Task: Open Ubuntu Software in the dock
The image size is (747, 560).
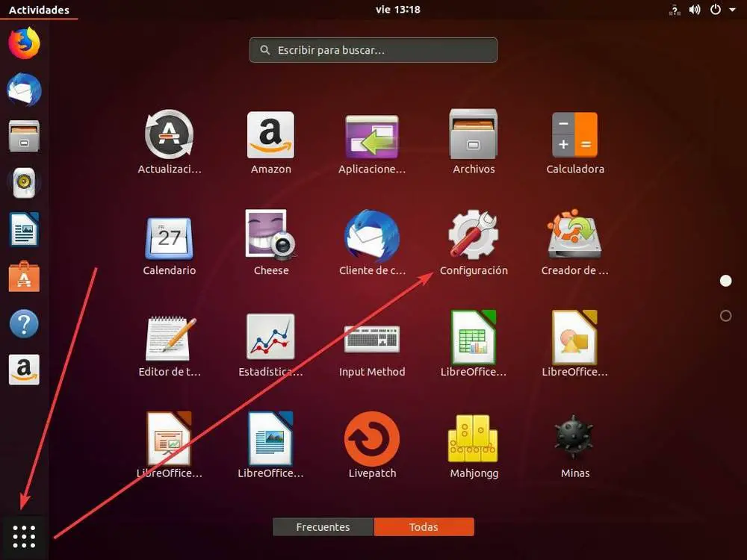Action: (24, 276)
